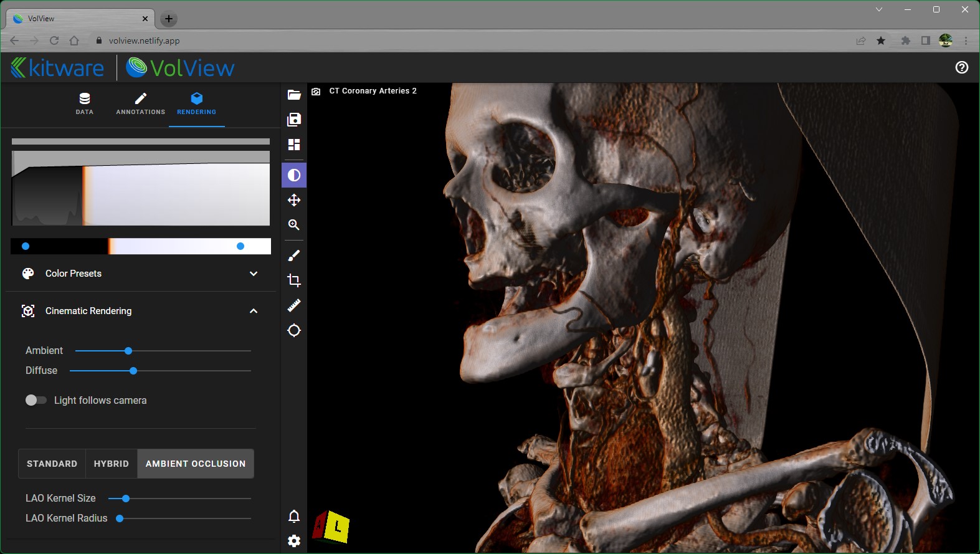Click the CT Coronary Arteries 2 label
Image resolution: width=980 pixels, height=554 pixels.
pos(373,91)
